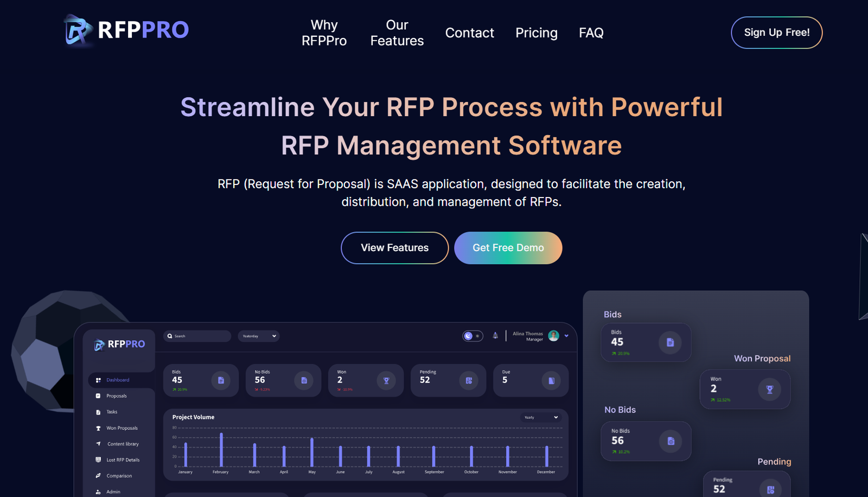Viewport: 868px width, 497px height.
Task: Click the document icon in right-side Bids panel card
Action: tap(670, 342)
